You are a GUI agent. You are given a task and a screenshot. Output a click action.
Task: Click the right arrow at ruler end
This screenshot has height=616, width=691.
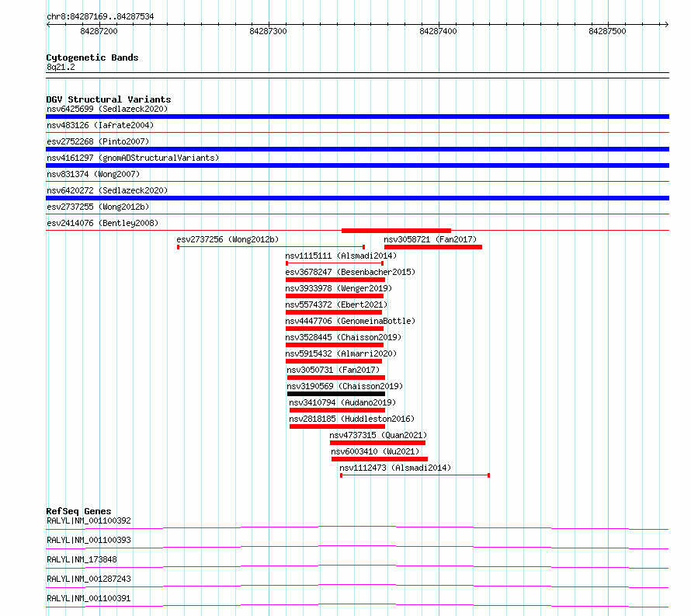(x=666, y=25)
